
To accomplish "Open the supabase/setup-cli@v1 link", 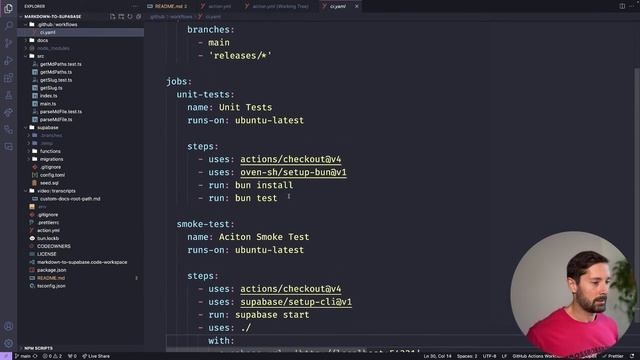I will [x=296, y=302].
